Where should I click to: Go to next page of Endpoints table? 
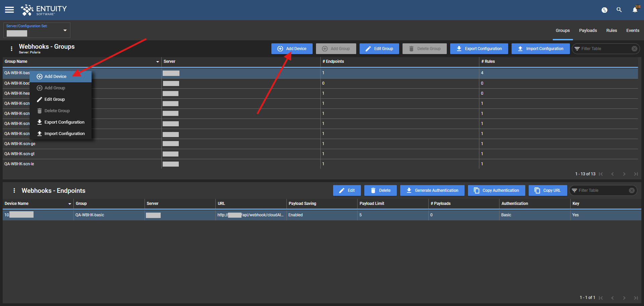tap(624, 298)
